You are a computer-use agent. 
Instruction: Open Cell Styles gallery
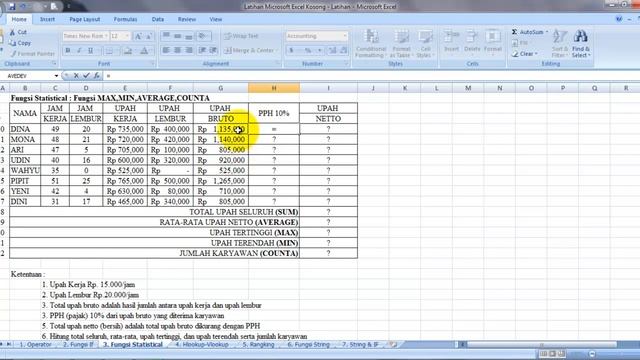pyautogui.click(x=424, y=43)
